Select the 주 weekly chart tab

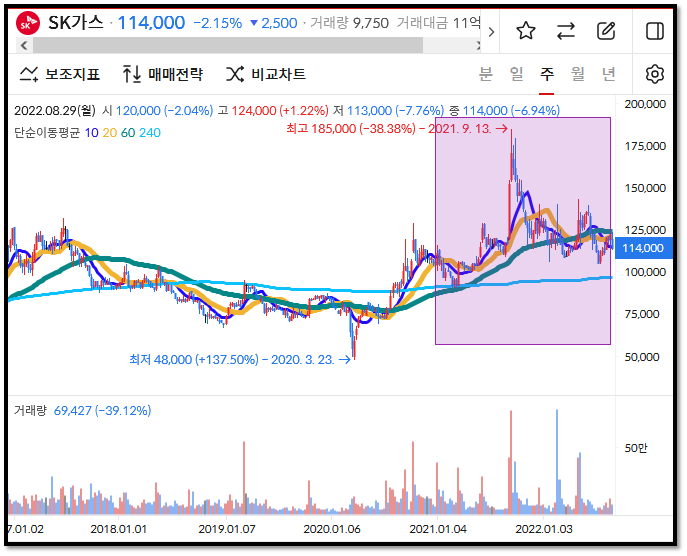click(546, 74)
